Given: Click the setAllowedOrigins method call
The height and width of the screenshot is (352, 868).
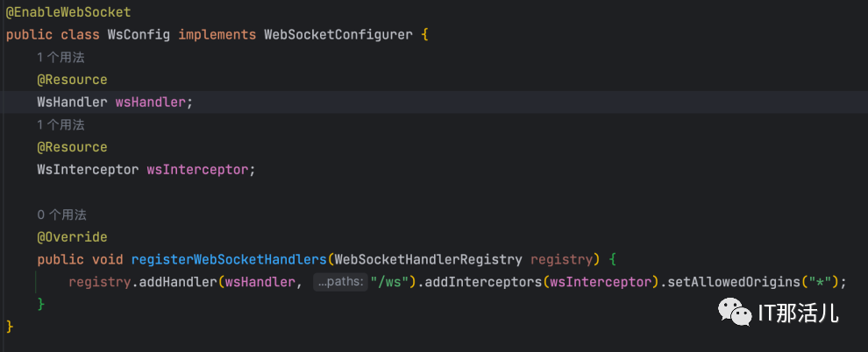Looking at the screenshot, I should pyautogui.click(x=728, y=282).
